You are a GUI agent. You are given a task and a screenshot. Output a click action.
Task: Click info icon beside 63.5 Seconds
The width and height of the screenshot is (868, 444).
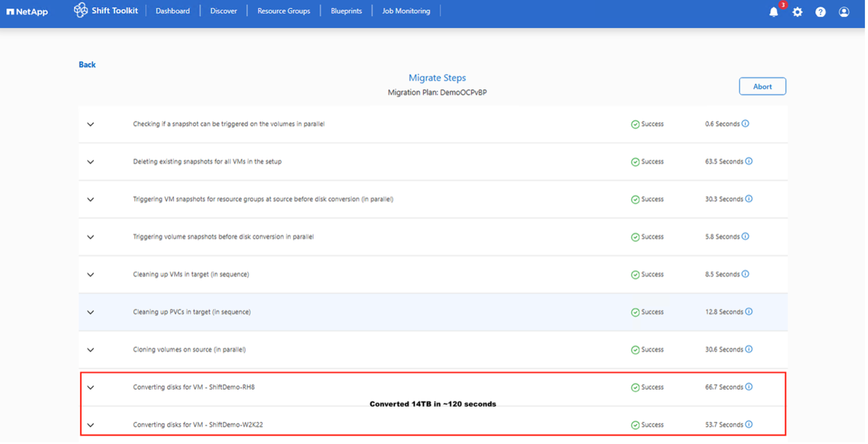(748, 161)
